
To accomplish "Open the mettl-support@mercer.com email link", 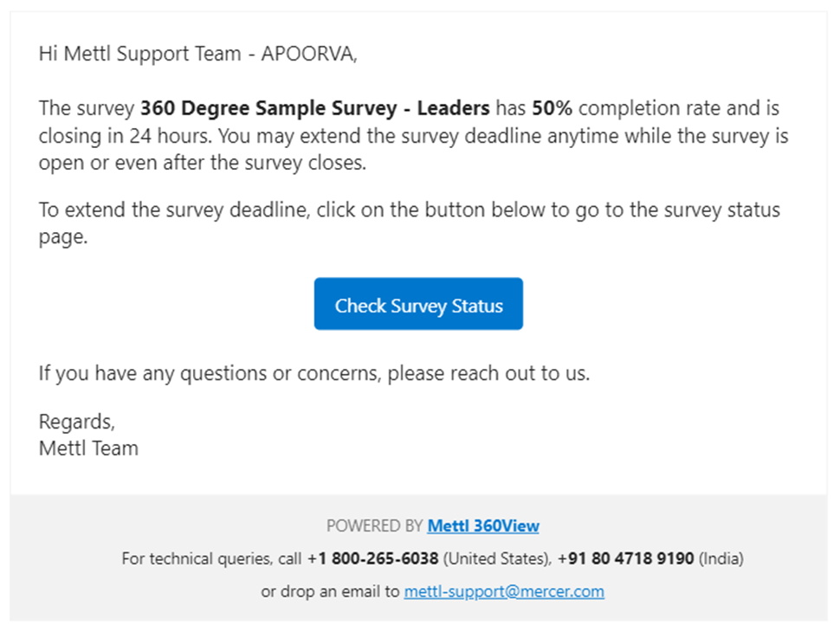I will pos(504,591).
